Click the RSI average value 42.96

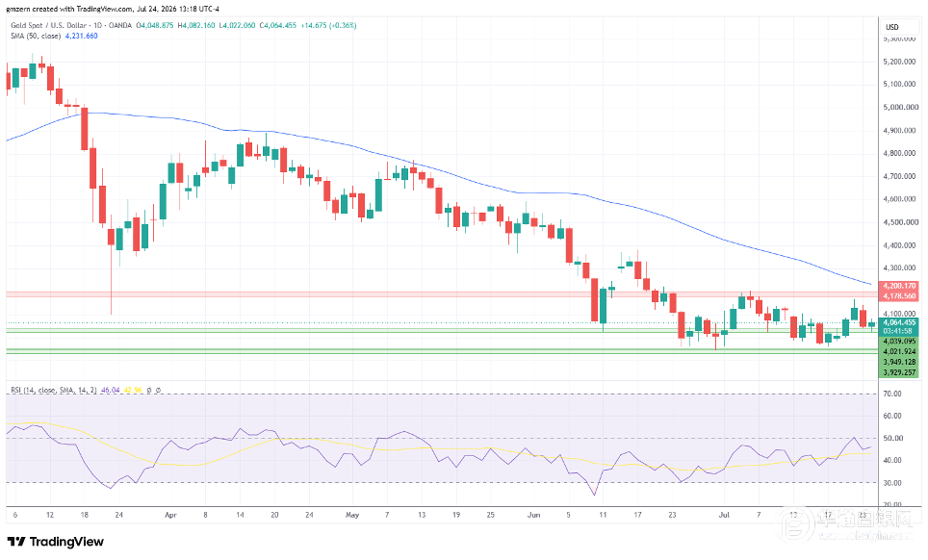click(133, 391)
